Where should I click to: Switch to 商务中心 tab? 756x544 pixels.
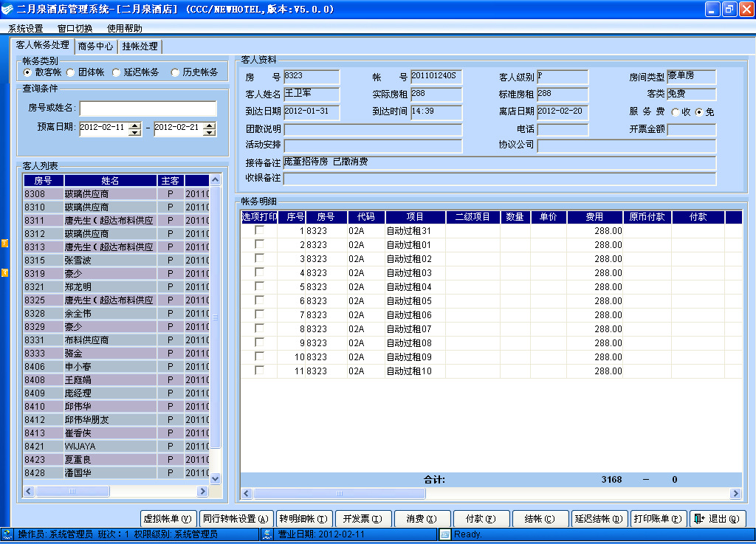95,47
